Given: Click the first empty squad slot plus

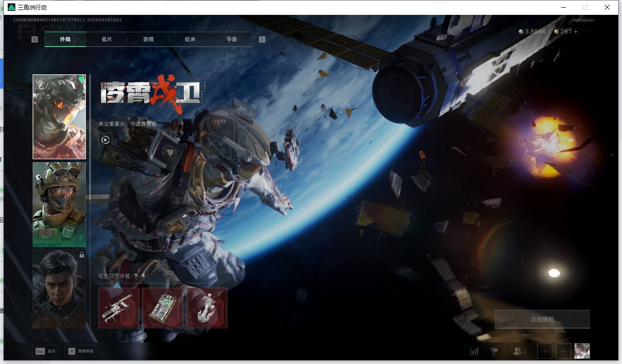Looking at the screenshot, I should pyautogui.click(x=545, y=351).
